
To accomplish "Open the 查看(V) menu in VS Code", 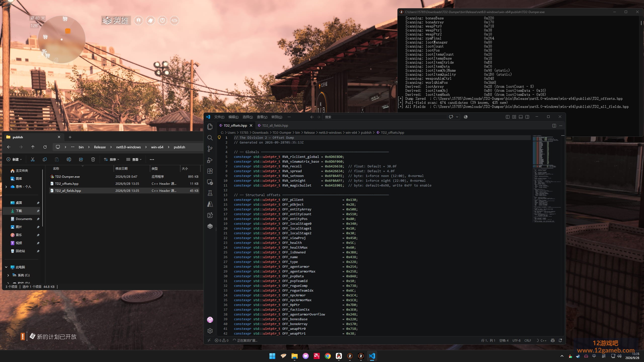I will click(x=262, y=117).
